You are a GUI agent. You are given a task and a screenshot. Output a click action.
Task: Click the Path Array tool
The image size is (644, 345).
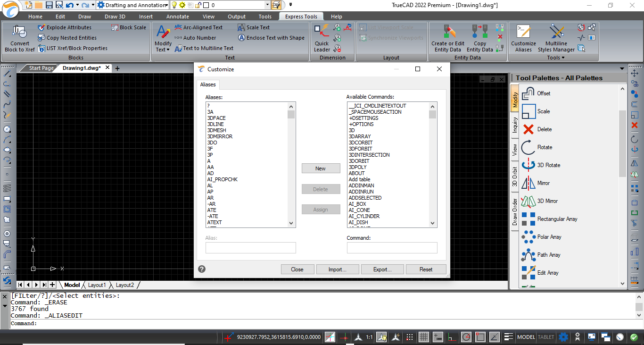[541, 255]
